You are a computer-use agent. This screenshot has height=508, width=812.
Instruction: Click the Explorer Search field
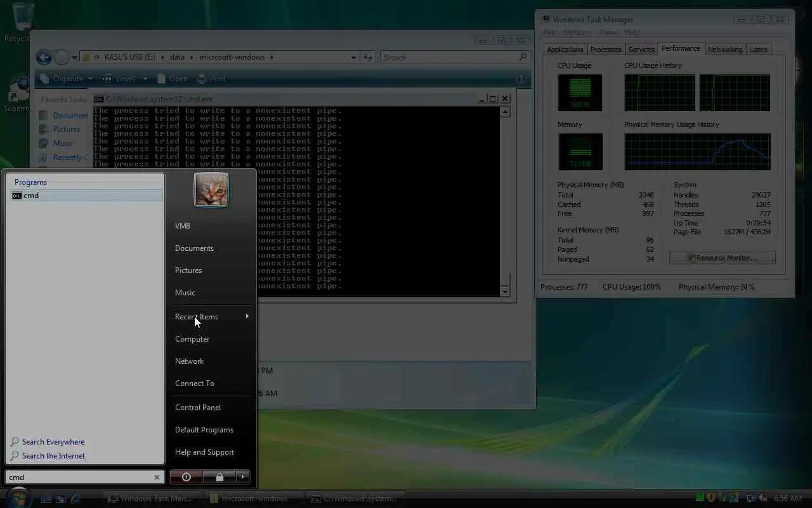(455, 58)
